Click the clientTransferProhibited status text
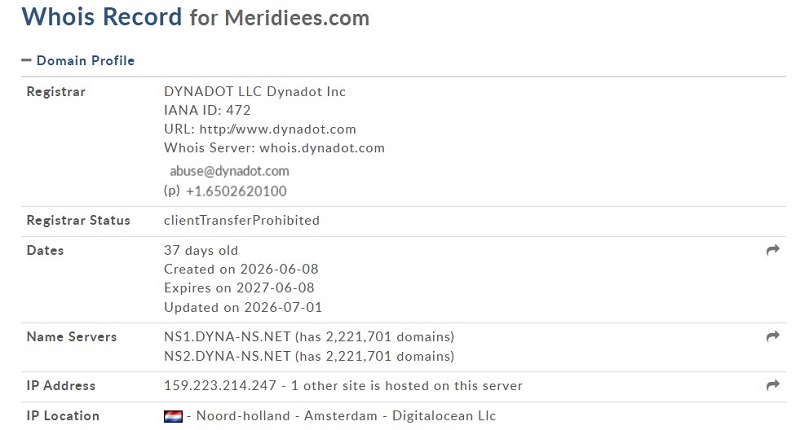Viewport: 800px width, 430px height. (x=242, y=220)
